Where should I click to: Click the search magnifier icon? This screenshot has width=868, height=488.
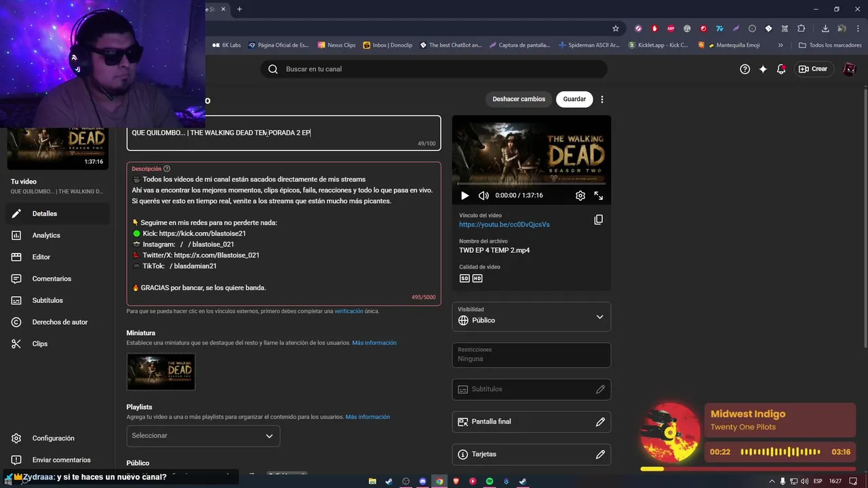click(x=273, y=69)
